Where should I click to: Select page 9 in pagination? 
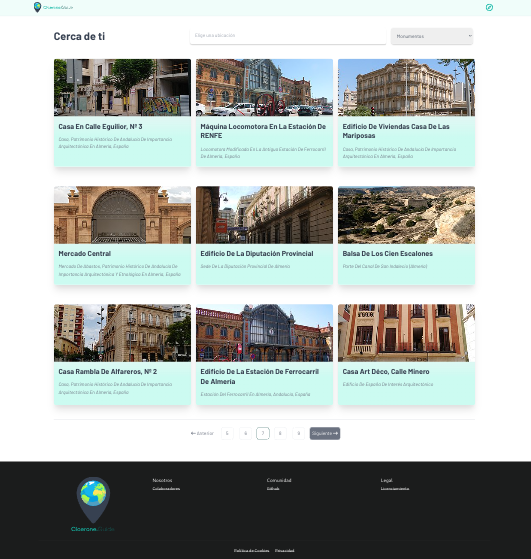pyautogui.click(x=298, y=433)
